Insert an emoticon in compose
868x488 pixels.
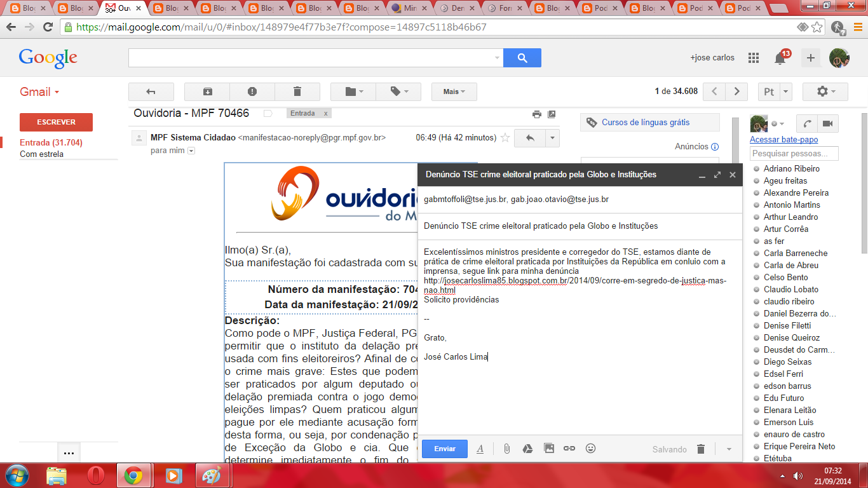pyautogui.click(x=590, y=449)
